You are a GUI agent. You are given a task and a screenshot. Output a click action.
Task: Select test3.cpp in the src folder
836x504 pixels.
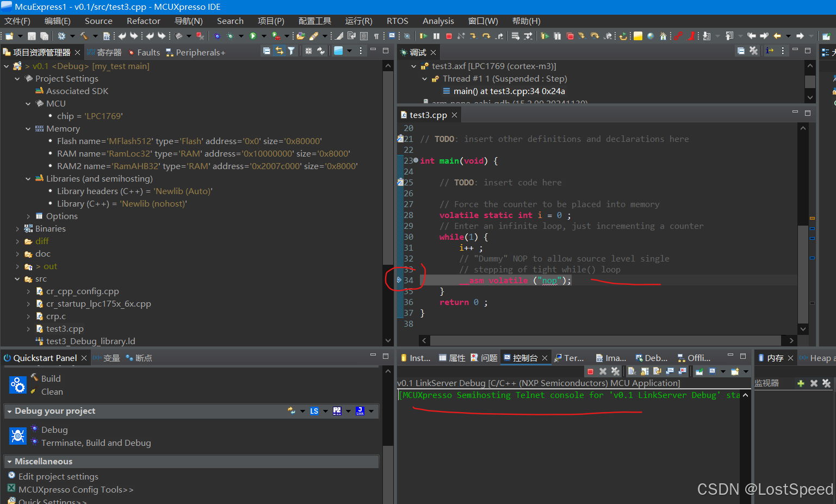pyautogui.click(x=65, y=329)
